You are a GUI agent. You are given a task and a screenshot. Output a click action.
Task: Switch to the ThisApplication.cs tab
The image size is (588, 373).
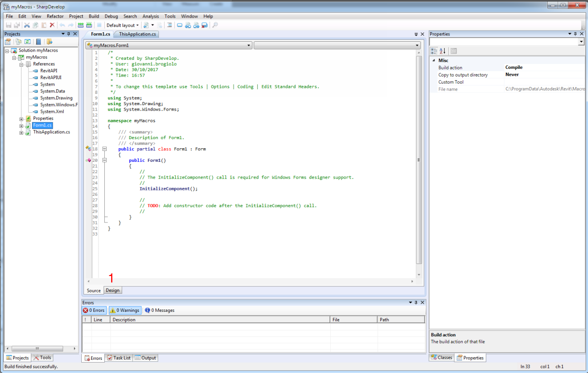coord(137,34)
